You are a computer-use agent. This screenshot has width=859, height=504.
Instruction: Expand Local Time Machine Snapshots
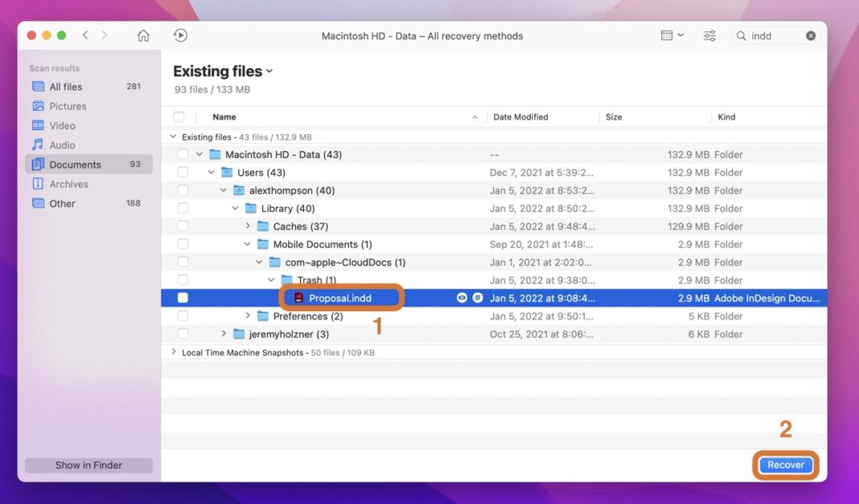click(x=173, y=352)
